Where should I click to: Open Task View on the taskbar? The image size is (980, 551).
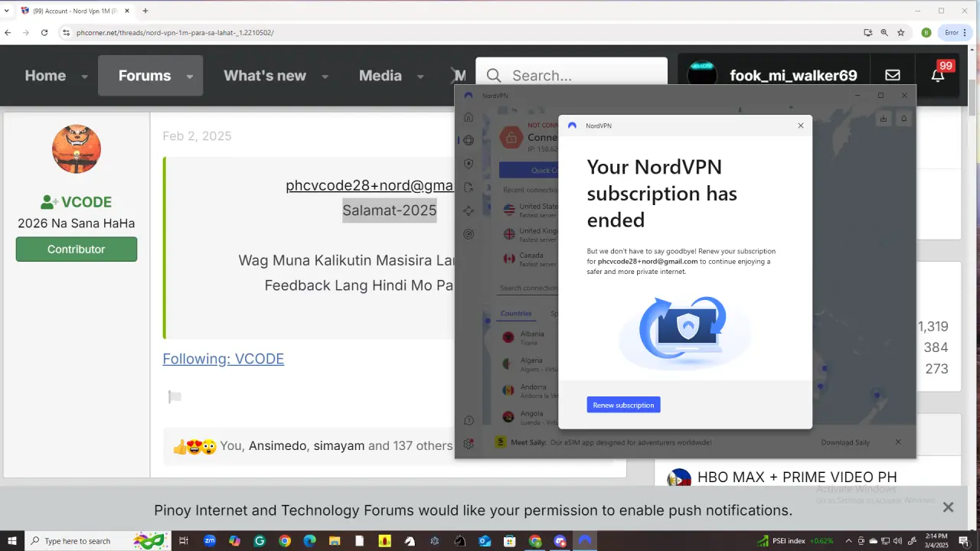pos(184,541)
